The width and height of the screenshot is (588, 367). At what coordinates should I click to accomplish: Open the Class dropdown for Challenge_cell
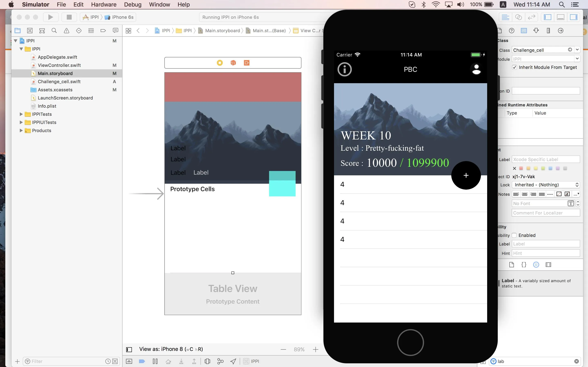(577, 50)
